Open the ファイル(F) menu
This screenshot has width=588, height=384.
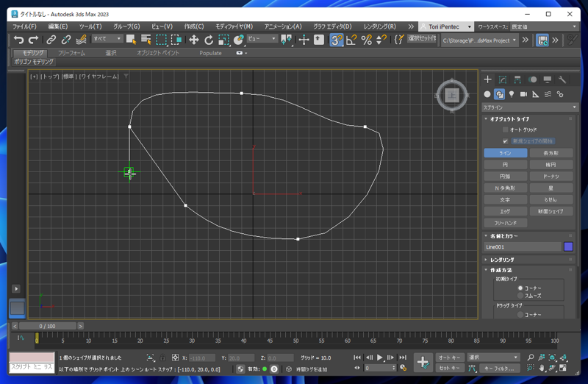pos(24,26)
